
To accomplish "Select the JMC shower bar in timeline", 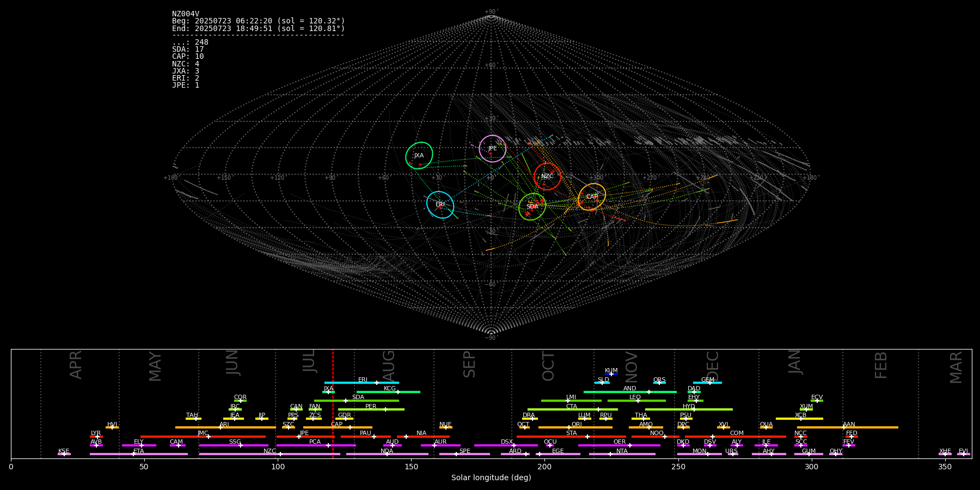I will tap(203, 437).
